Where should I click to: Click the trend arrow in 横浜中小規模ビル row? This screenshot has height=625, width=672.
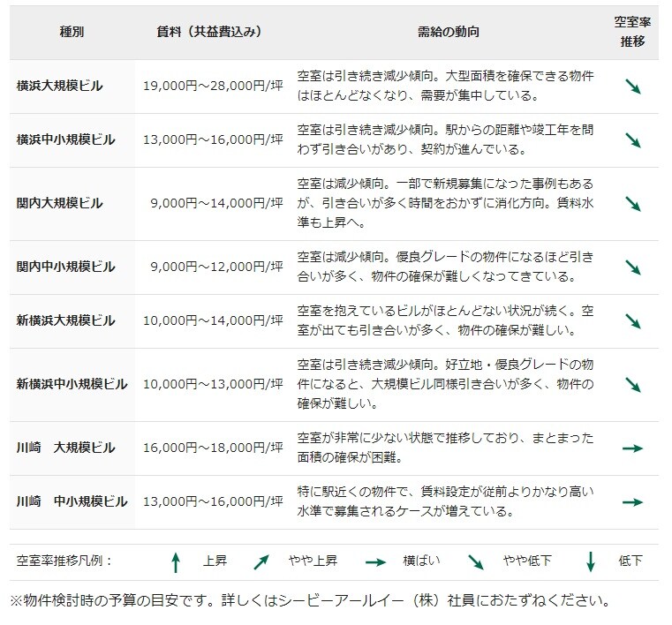[x=632, y=140]
